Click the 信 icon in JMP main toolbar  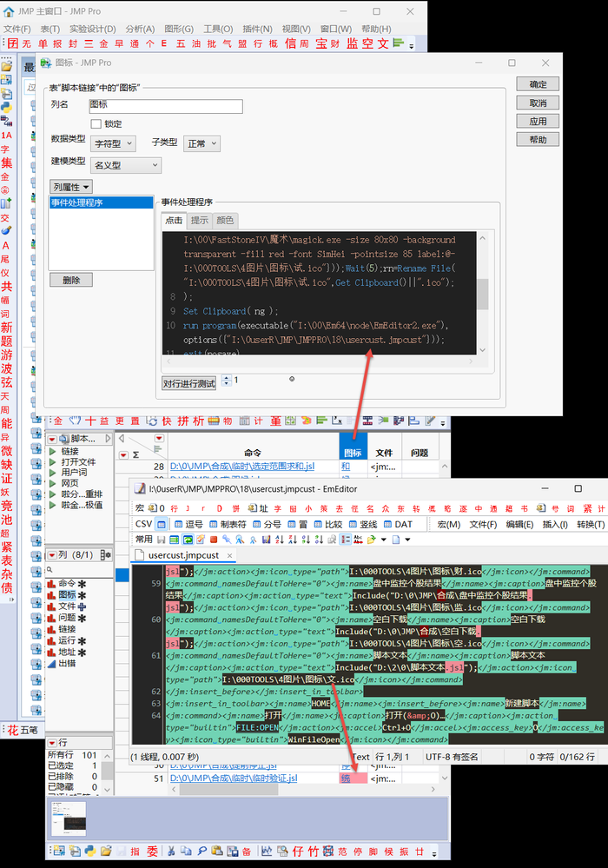[x=290, y=43]
